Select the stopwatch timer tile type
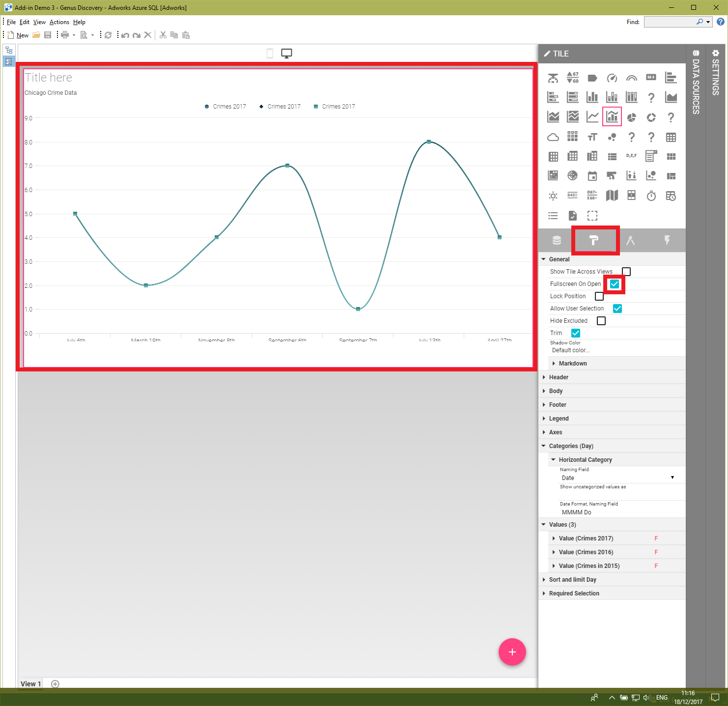This screenshot has height=706, width=728. pos(651,196)
